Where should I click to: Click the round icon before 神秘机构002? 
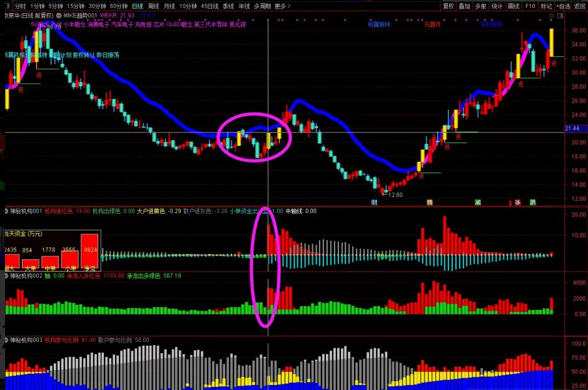coord(6,276)
